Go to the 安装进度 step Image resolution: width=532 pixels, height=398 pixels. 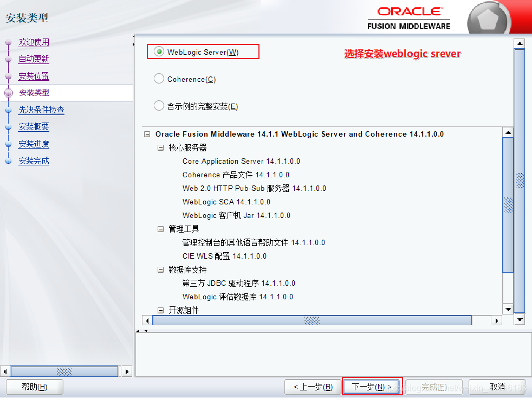pos(34,144)
